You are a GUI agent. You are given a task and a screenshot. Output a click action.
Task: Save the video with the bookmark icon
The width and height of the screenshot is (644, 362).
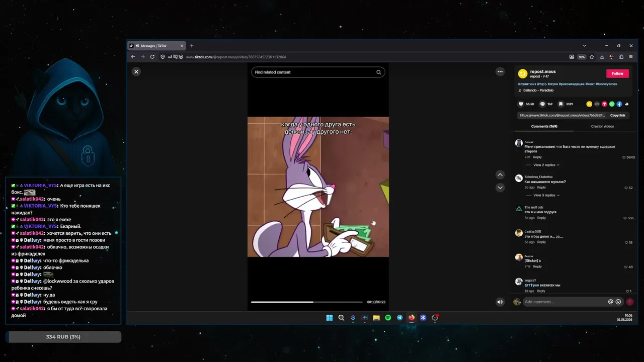pyautogui.click(x=561, y=104)
